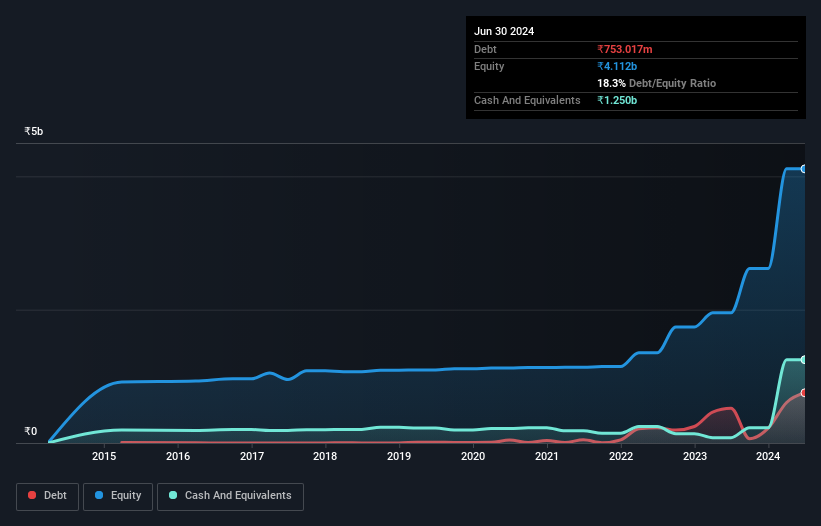Click the 2017 x-axis label
This screenshot has width=821, height=526.
(x=252, y=456)
